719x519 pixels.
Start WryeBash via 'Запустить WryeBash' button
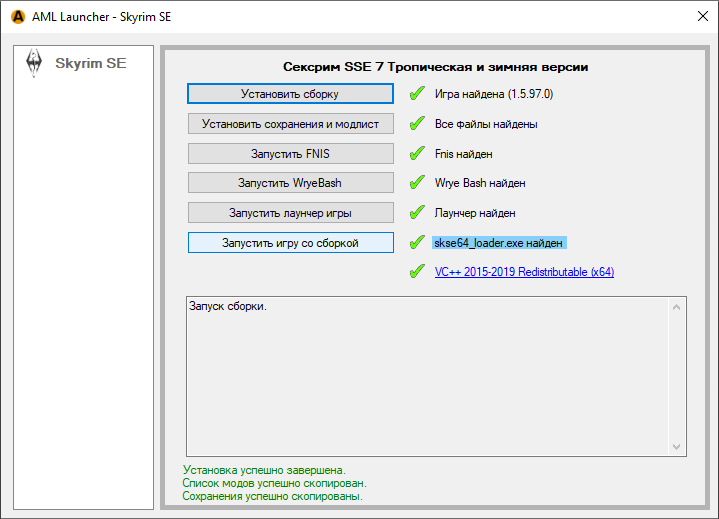pyautogui.click(x=290, y=183)
